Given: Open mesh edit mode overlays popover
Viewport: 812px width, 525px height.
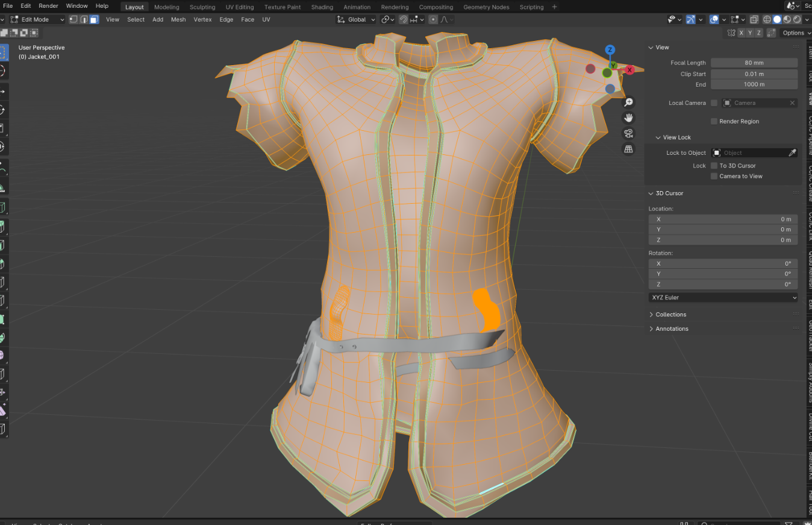Looking at the screenshot, I should 738,19.
